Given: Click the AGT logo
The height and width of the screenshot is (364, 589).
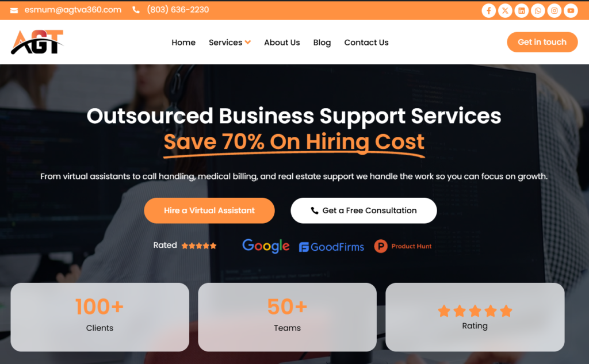Looking at the screenshot, I should (37, 42).
